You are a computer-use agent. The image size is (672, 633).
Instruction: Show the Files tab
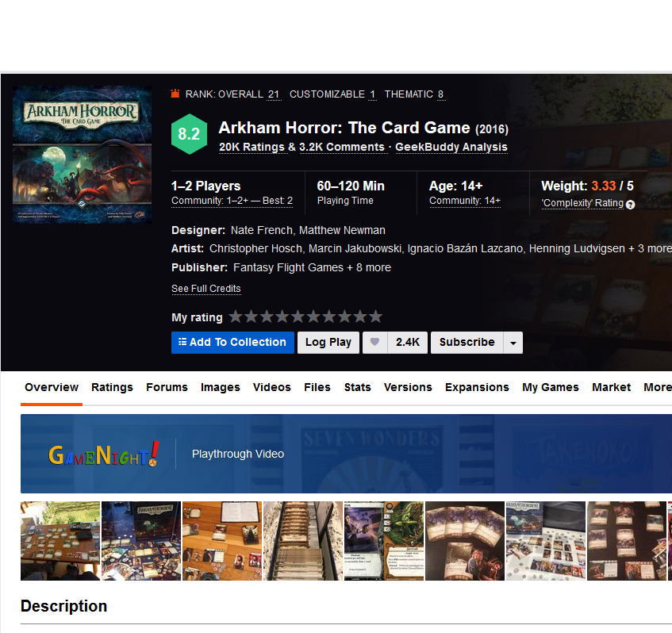(x=317, y=387)
